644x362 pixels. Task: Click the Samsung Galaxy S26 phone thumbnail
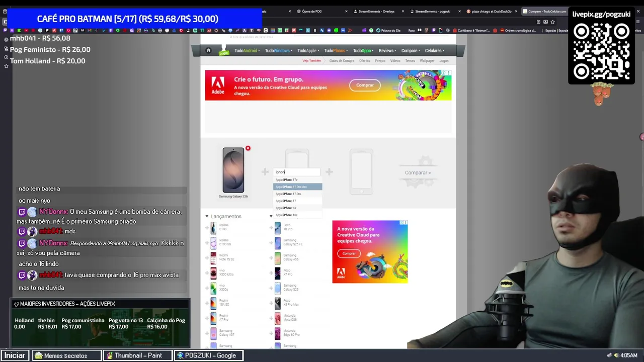pos(233,170)
